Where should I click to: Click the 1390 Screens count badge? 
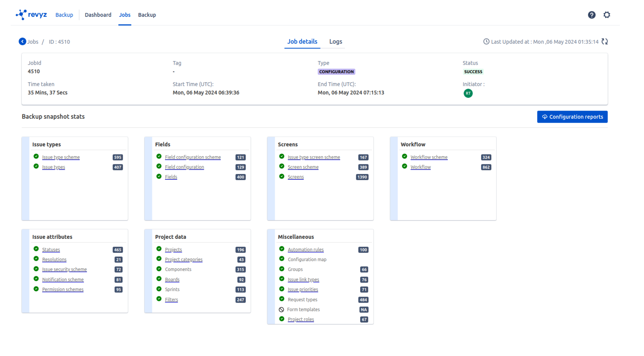click(x=362, y=177)
